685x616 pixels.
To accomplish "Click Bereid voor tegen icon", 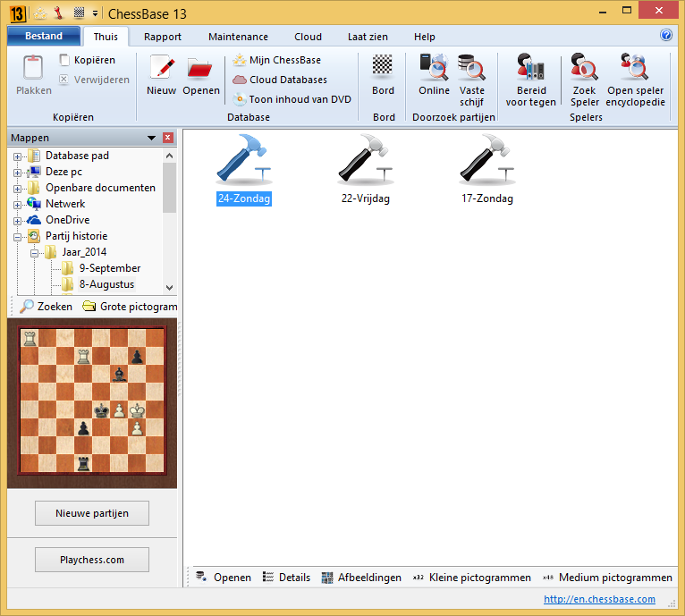I will 531,67.
